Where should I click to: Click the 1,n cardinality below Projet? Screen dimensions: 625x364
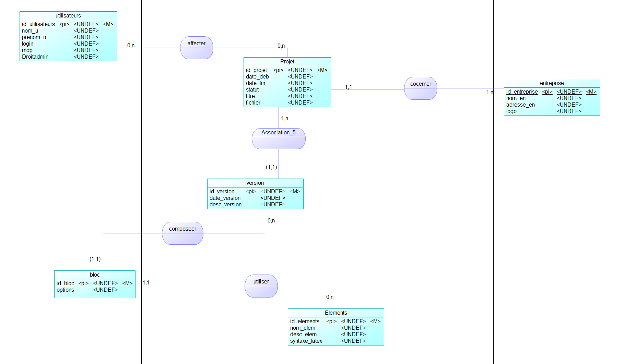pos(285,119)
